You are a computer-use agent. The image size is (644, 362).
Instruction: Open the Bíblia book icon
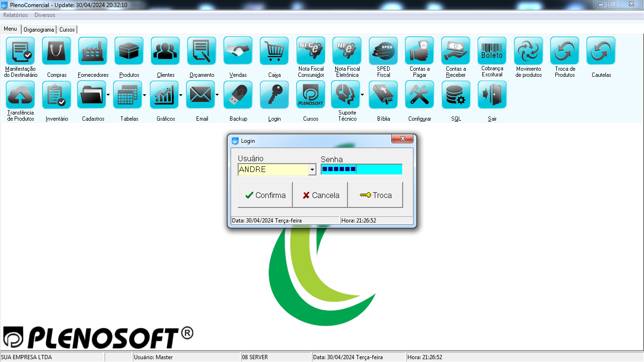tap(383, 95)
